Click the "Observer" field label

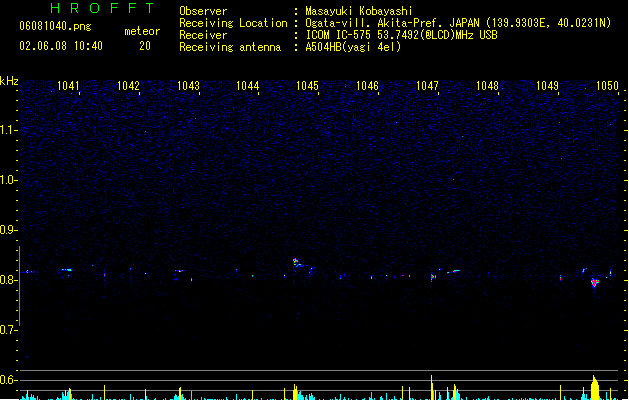tap(203, 11)
